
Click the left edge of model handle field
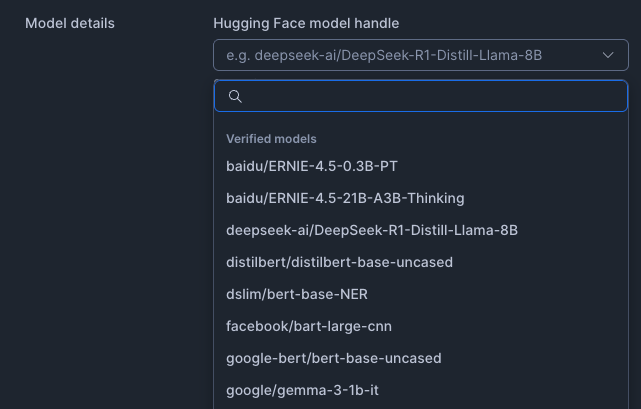click(x=220, y=55)
